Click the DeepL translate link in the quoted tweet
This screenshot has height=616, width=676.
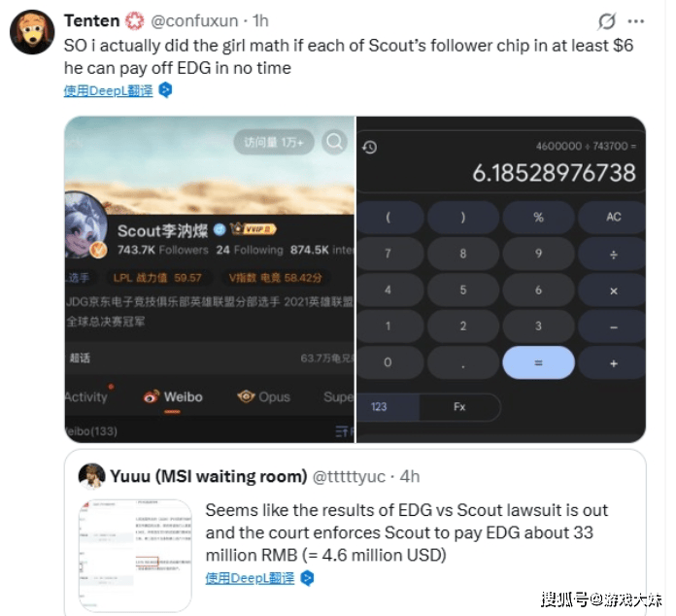pos(250,578)
